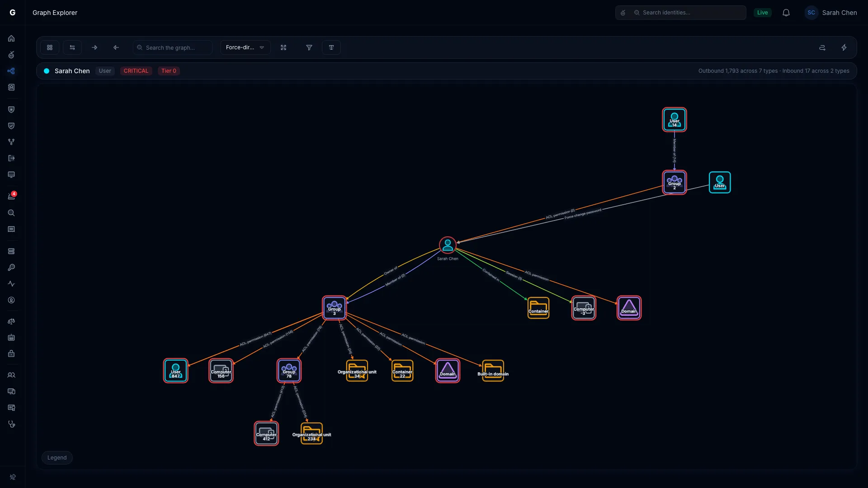Select the Computer 156 node

point(221,371)
